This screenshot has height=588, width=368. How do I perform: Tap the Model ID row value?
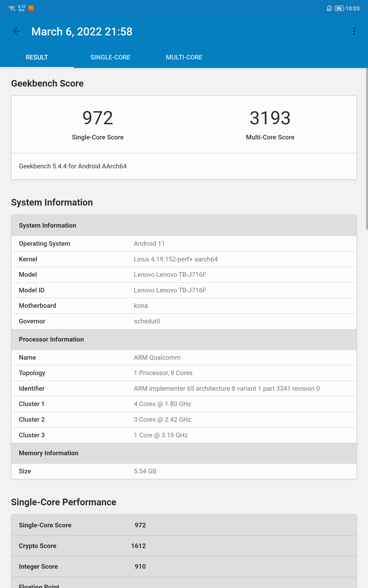pyautogui.click(x=170, y=290)
